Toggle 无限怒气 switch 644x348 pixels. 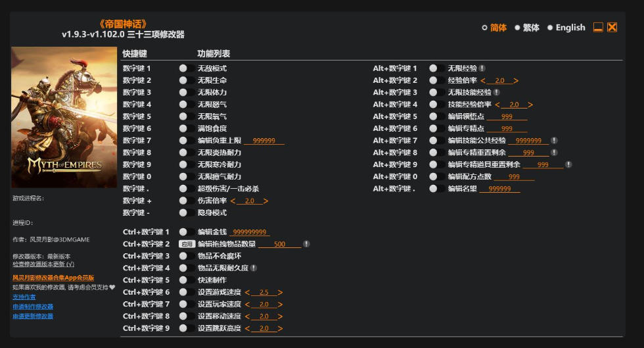(x=187, y=105)
